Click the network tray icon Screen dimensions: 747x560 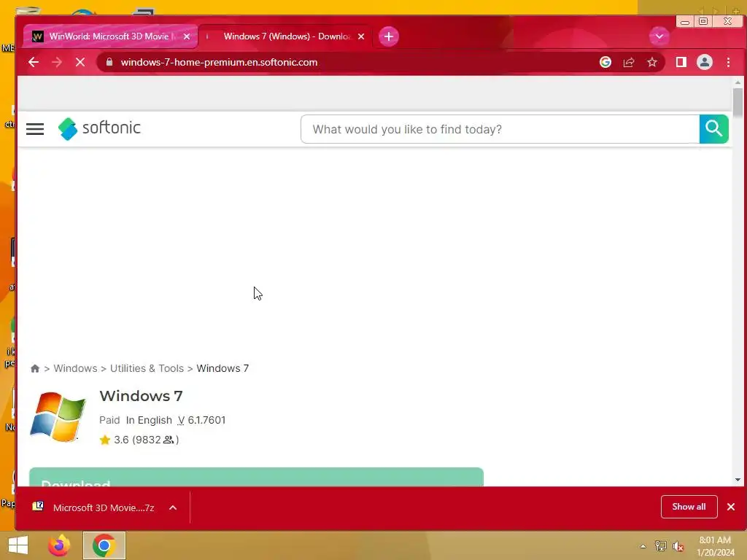coord(660,546)
